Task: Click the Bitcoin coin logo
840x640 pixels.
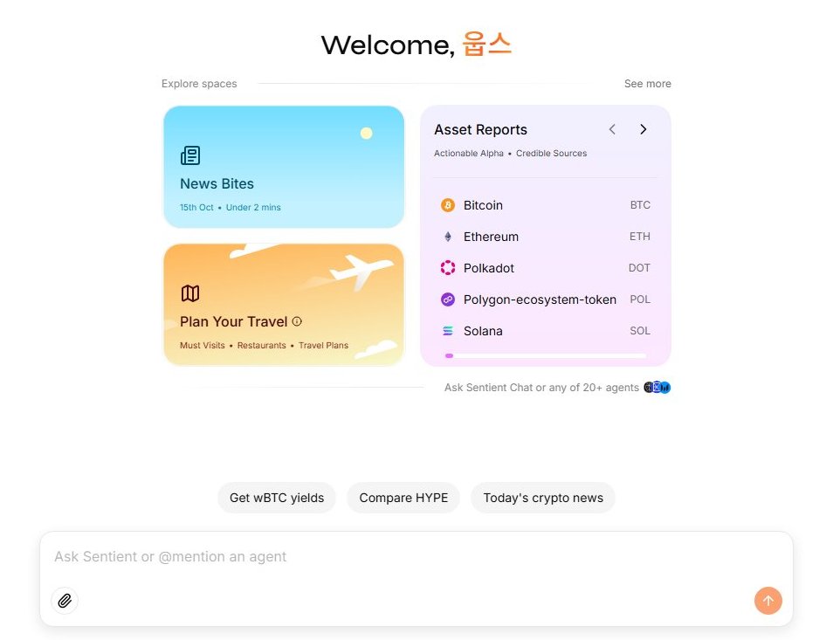Action: [x=448, y=205]
